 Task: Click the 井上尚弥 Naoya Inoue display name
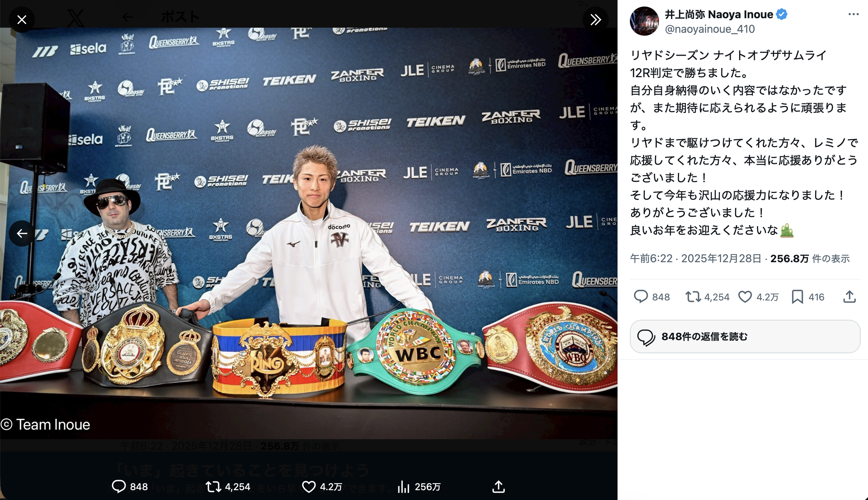click(x=719, y=15)
